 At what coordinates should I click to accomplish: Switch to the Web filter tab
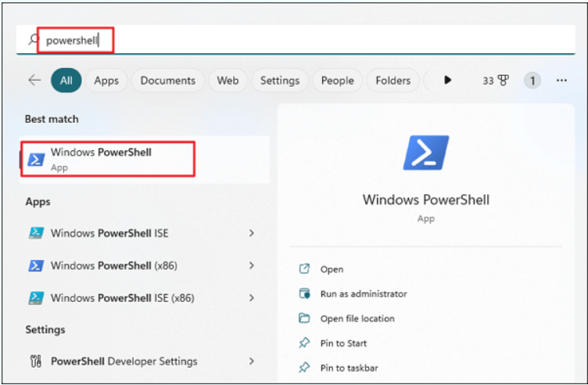click(228, 81)
